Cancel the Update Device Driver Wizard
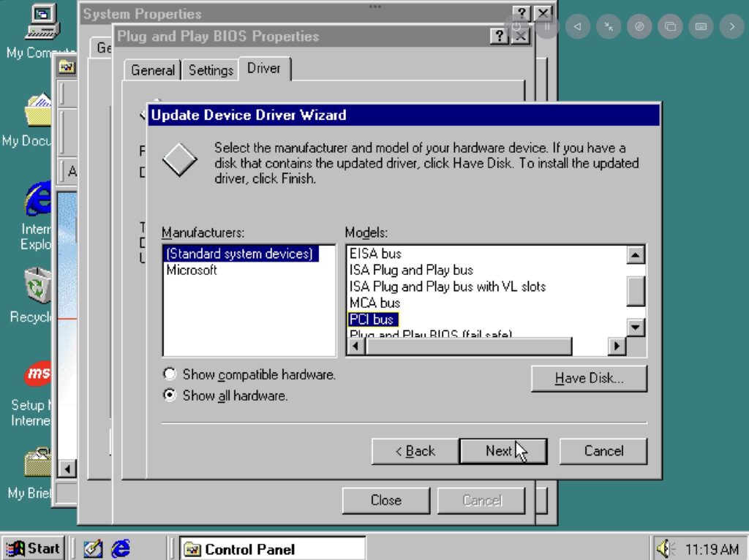 603,451
